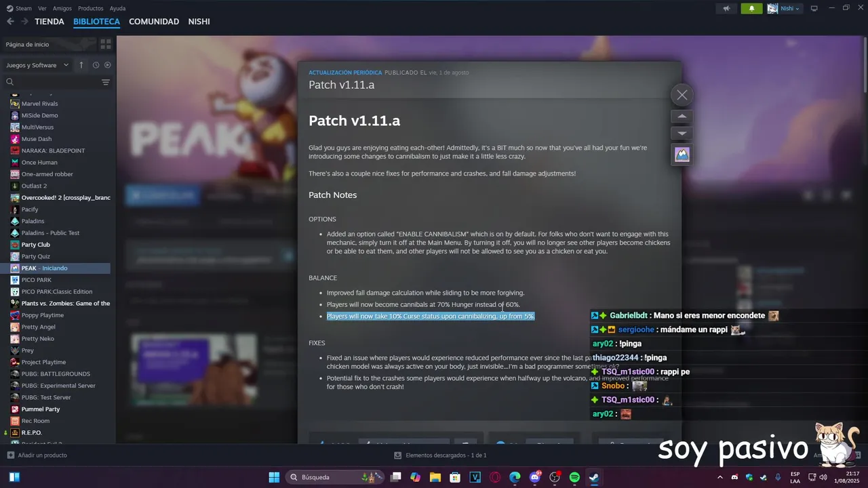
Task: Click Añadir un producto at bottom left
Action: 37,455
